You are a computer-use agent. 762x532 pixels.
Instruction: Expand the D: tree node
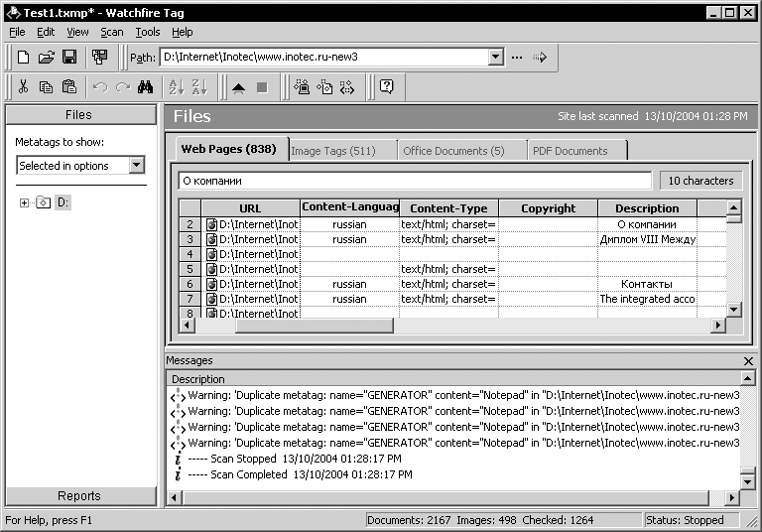(24, 202)
